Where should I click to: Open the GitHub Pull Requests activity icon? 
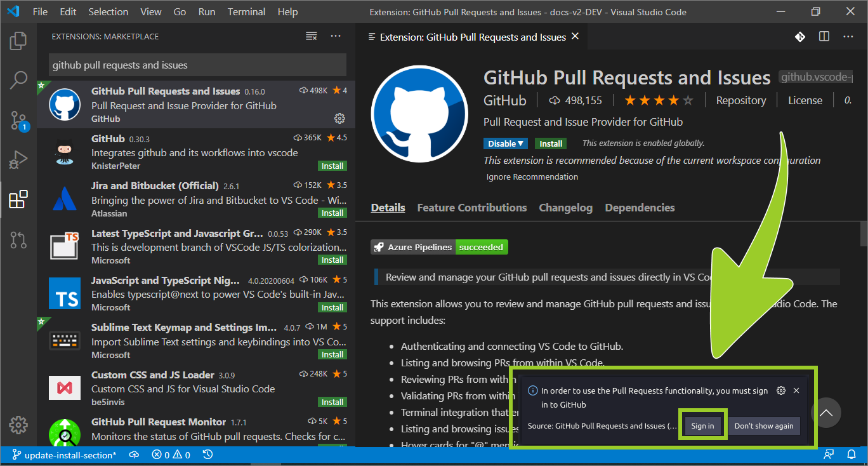click(x=18, y=239)
